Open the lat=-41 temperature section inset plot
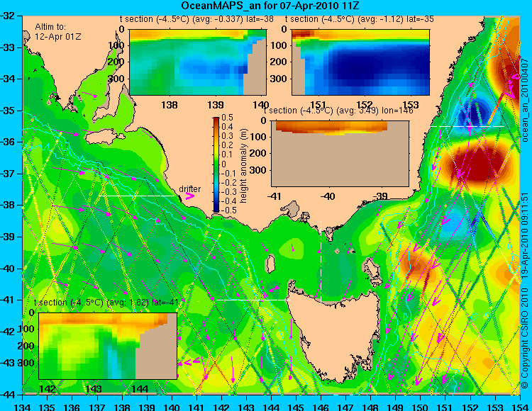This screenshot has height=411, width=532. (x=108, y=346)
